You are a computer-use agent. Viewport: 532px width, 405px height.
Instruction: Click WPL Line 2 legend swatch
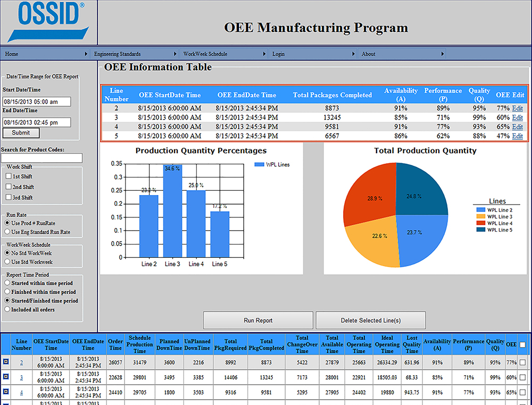coord(480,210)
